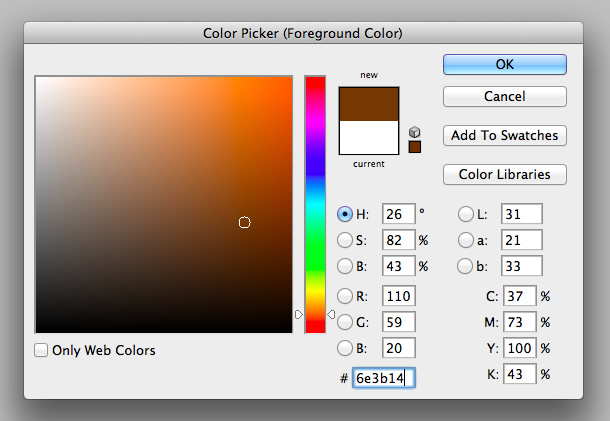Click the HSB brightness field showing 43
This screenshot has width=610, height=421.
(399, 266)
